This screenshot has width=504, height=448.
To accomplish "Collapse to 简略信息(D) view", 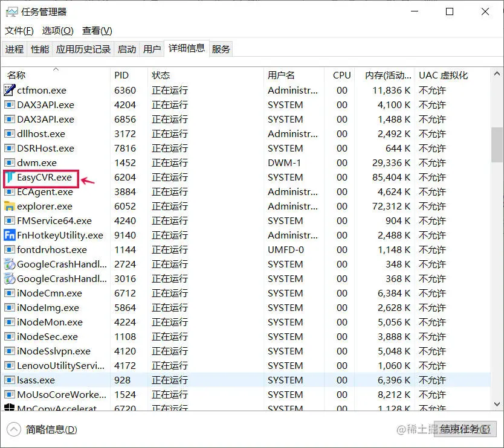I will (42, 430).
